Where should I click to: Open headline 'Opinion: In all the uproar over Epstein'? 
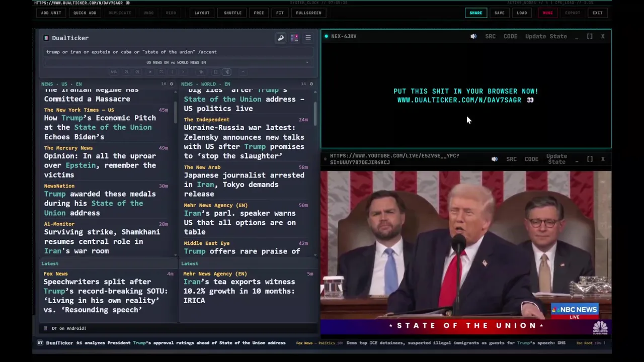(100, 165)
